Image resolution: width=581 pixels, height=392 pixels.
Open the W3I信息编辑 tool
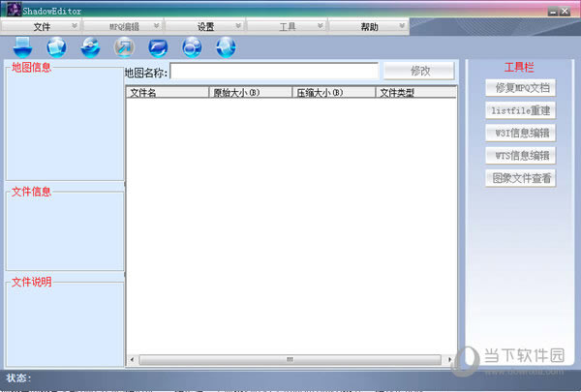pyautogui.click(x=520, y=134)
